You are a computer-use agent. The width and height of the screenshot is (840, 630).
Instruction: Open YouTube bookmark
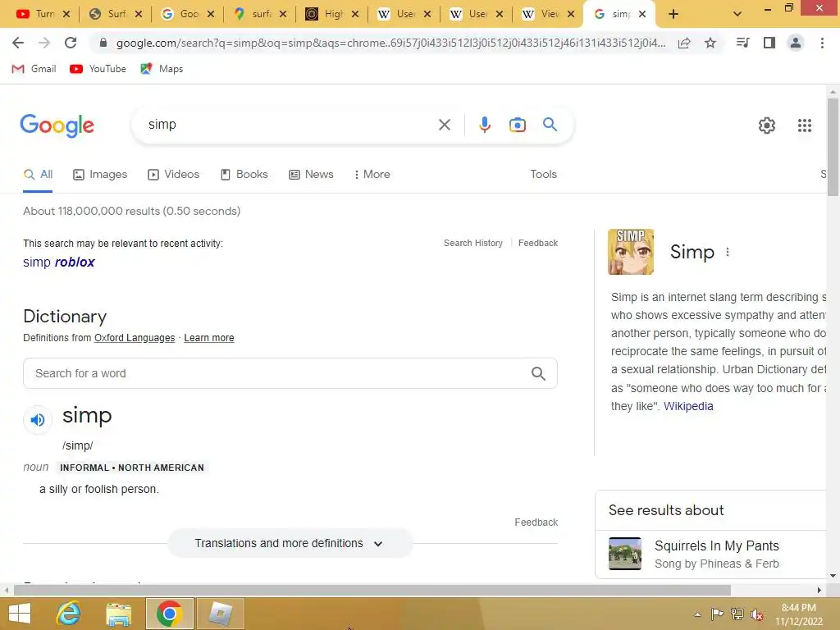[x=98, y=69]
